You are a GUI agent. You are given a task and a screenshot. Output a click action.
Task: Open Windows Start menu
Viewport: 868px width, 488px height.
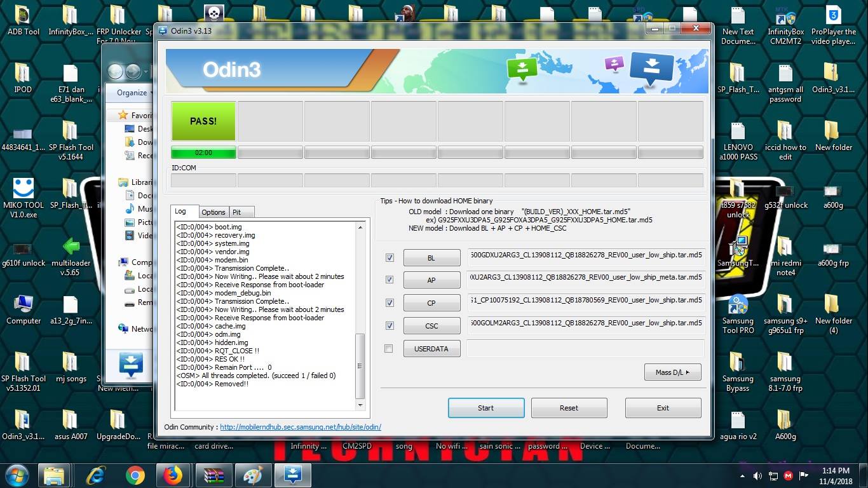pyautogui.click(x=17, y=475)
